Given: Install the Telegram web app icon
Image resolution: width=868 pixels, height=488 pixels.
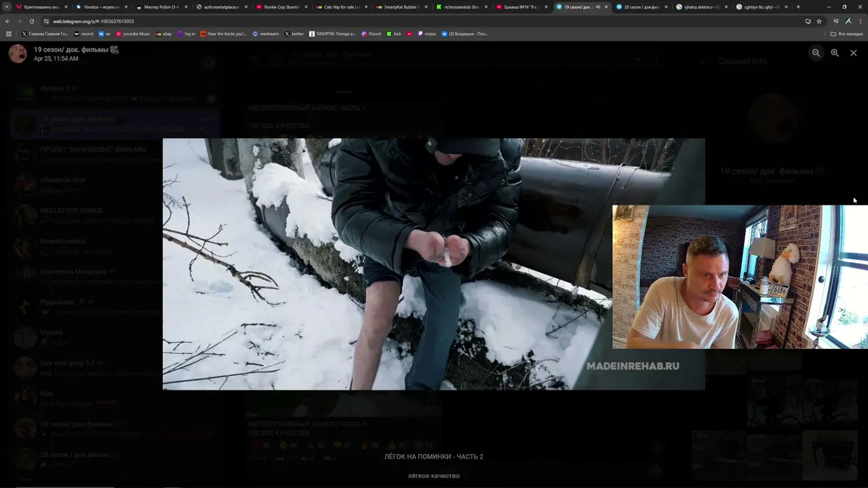Looking at the screenshot, I should (808, 21).
